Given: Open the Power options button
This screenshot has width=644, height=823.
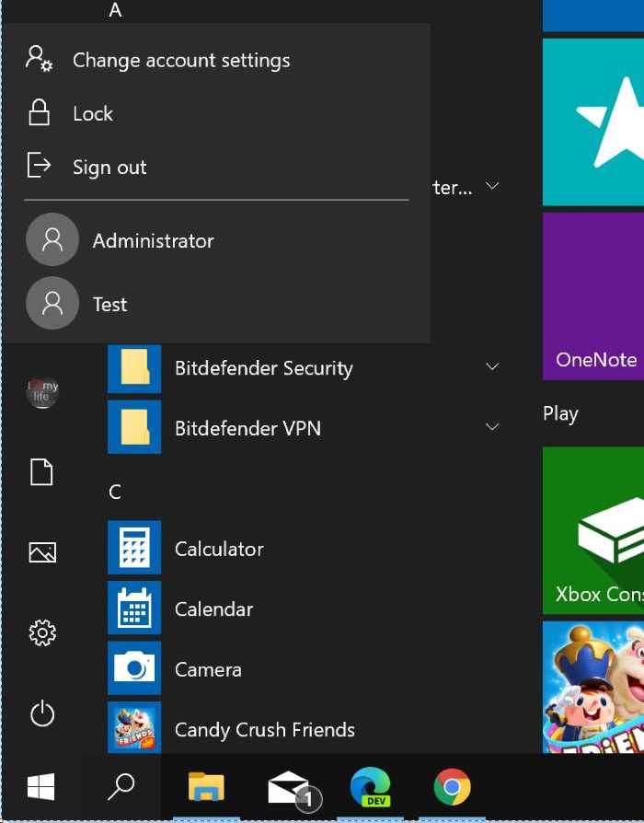Looking at the screenshot, I should [x=42, y=713].
